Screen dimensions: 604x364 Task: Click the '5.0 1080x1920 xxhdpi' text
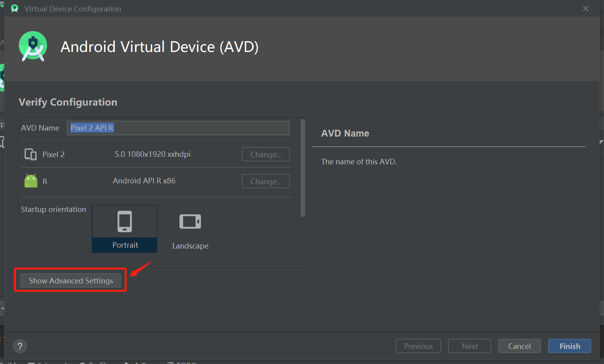(153, 154)
